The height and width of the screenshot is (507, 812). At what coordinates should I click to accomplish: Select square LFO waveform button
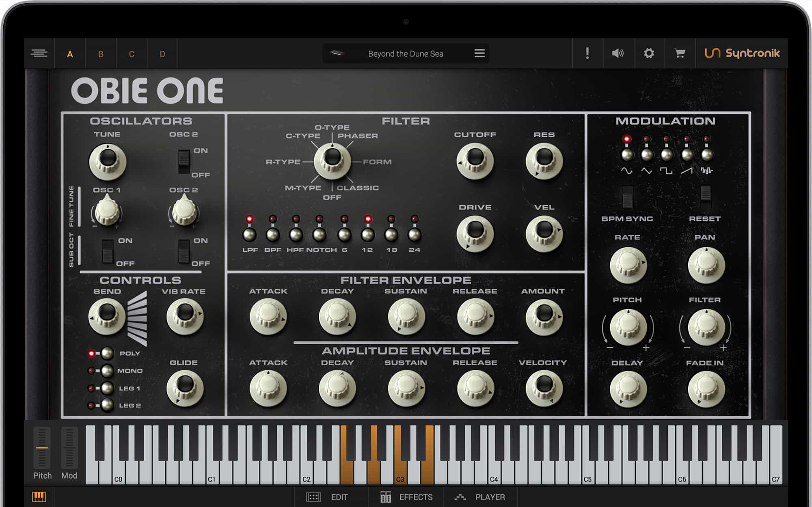point(667,154)
